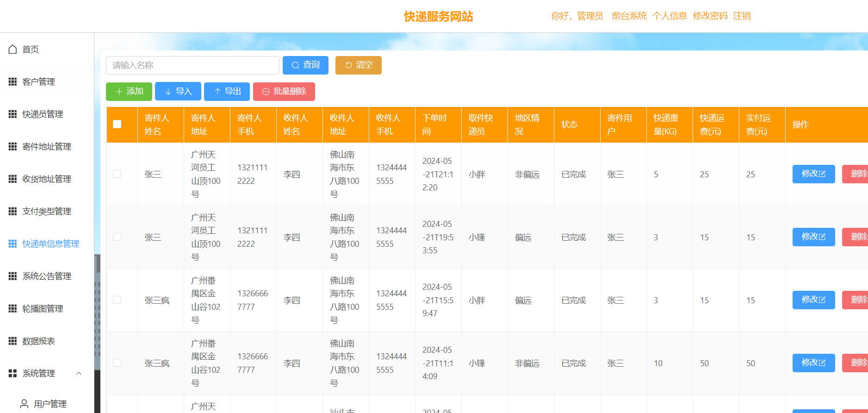Click the grid icon next to 寄件地址管理
This screenshot has width=868, height=413.
[12, 146]
